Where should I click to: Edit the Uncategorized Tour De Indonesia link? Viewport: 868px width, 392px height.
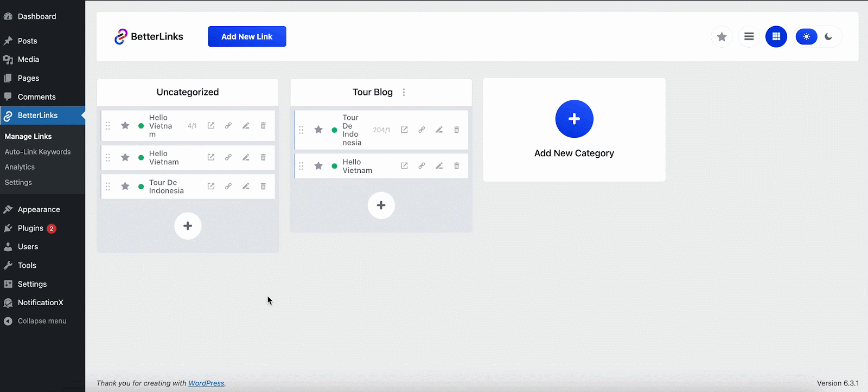click(246, 187)
